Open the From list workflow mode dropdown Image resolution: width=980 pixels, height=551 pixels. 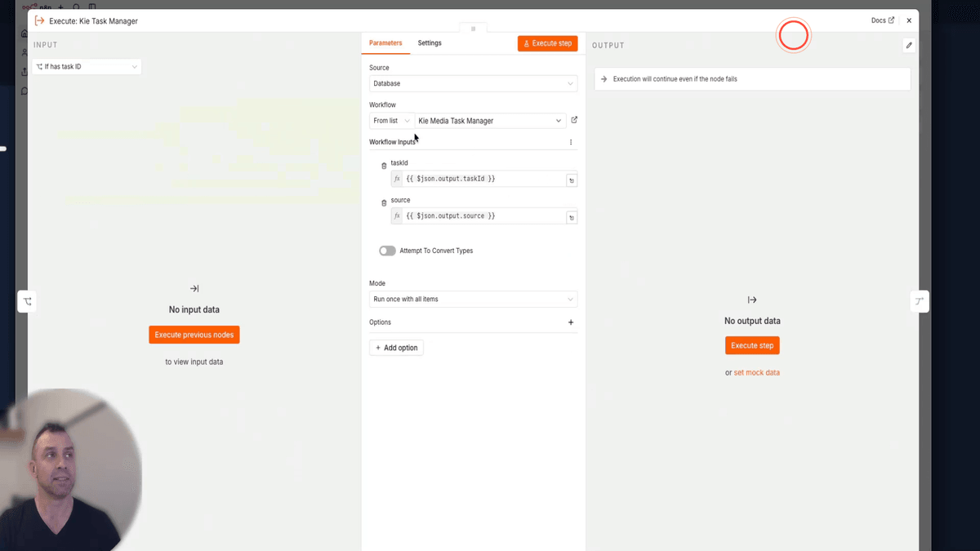[x=392, y=121]
